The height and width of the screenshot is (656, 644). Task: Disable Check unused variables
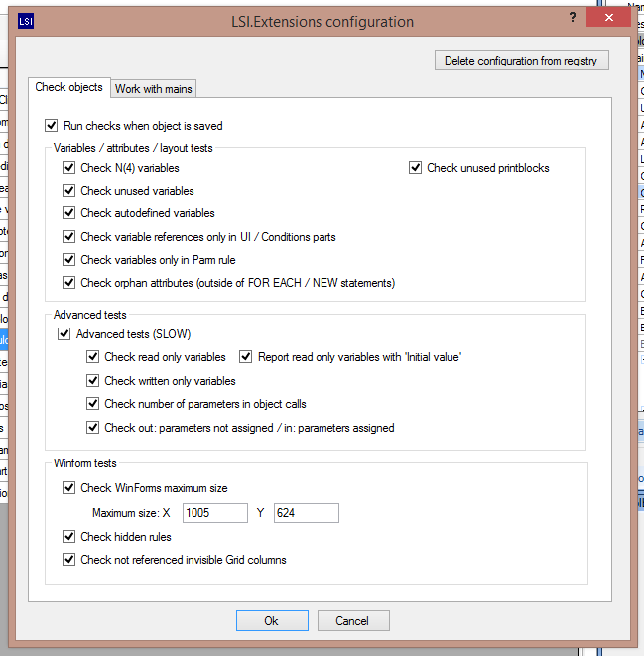point(69,191)
